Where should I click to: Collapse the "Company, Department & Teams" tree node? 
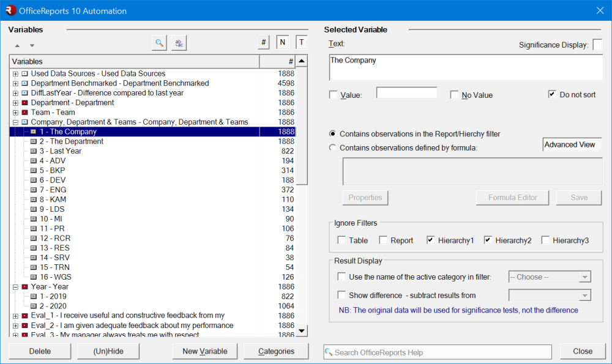click(x=15, y=122)
